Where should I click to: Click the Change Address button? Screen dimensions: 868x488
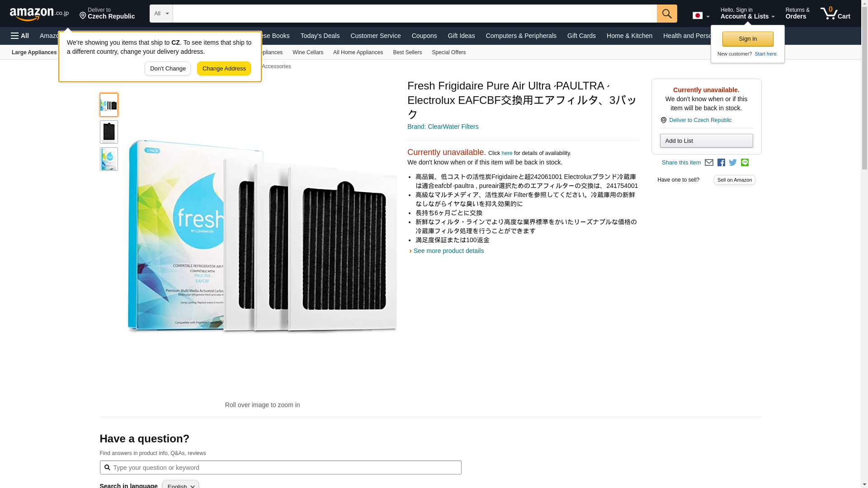click(x=224, y=69)
